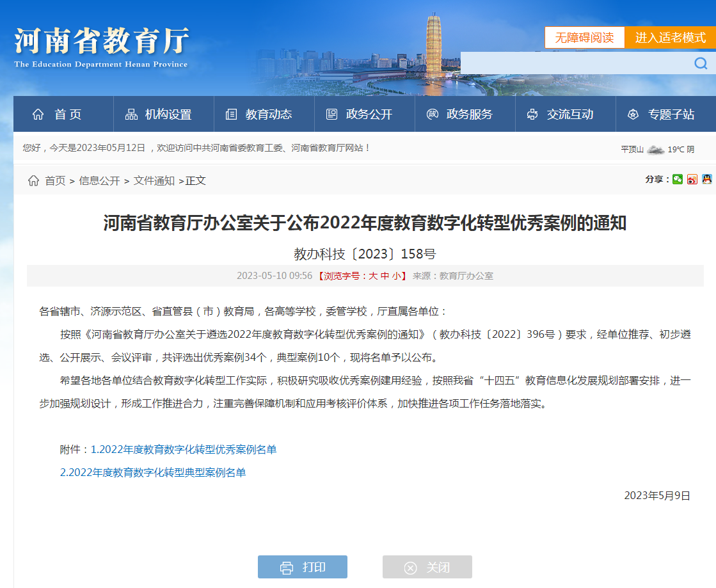716x588 pixels.
Task: Set browsing font size to 中
Action: point(385,276)
